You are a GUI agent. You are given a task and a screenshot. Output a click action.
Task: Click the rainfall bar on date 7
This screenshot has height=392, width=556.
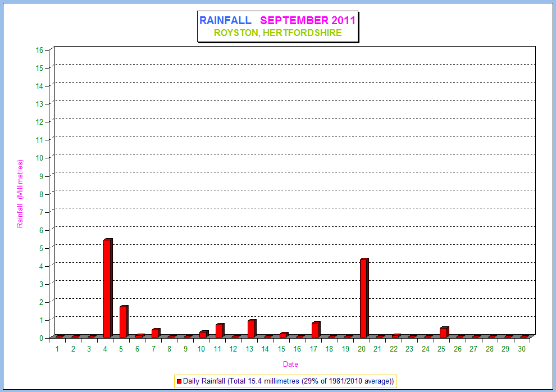tap(156, 333)
